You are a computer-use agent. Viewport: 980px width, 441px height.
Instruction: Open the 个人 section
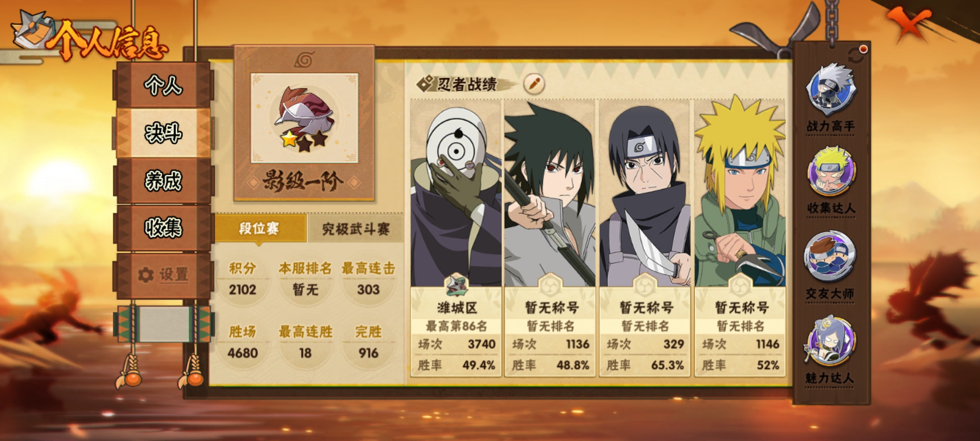tap(163, 85)
